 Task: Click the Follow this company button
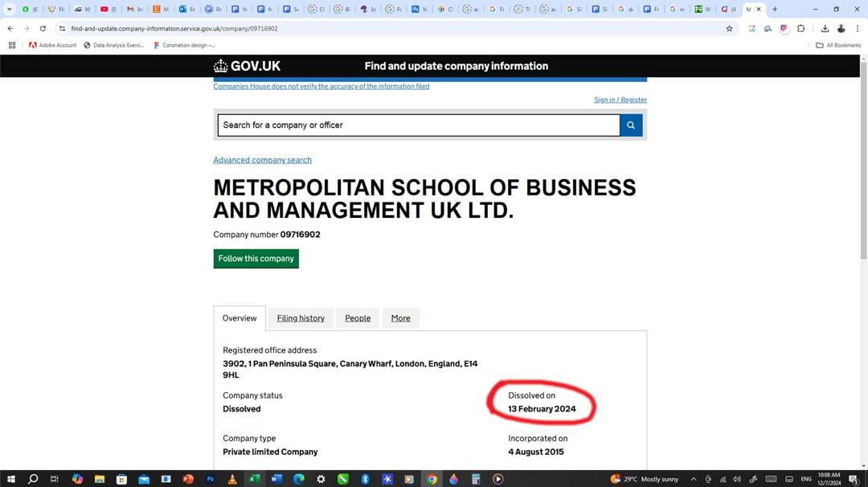pos(256,259)
